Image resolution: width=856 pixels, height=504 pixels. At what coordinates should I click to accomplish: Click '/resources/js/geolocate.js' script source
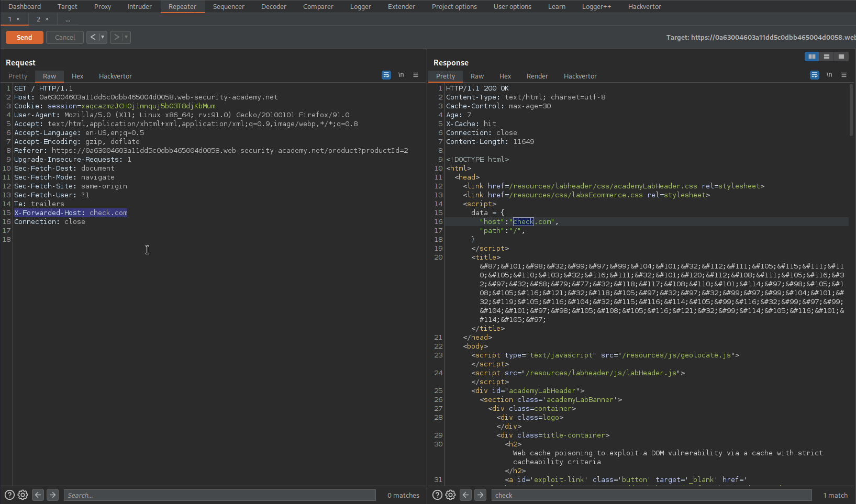[677, 355]
